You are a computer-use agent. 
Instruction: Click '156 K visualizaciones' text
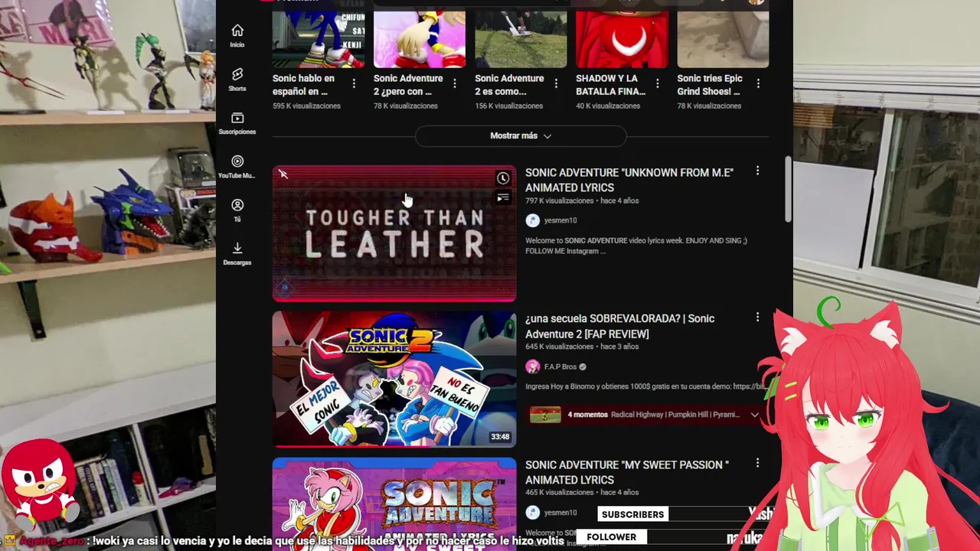pyautogui.click(x=508, y=106)
